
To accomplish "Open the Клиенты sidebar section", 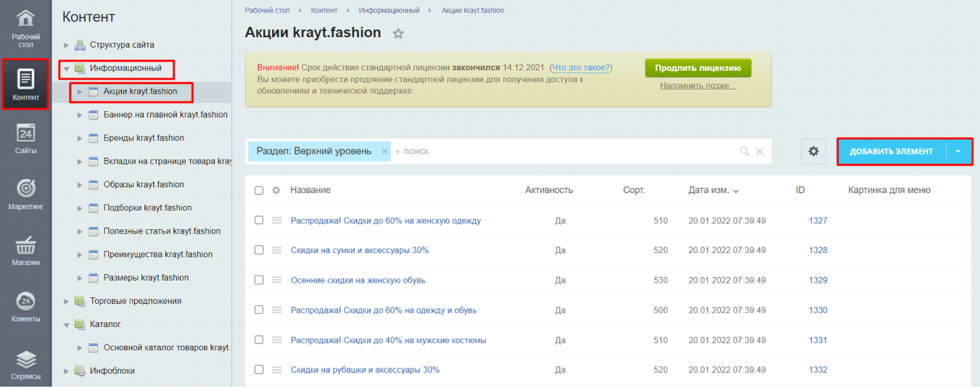I will (x=26, y=307).
